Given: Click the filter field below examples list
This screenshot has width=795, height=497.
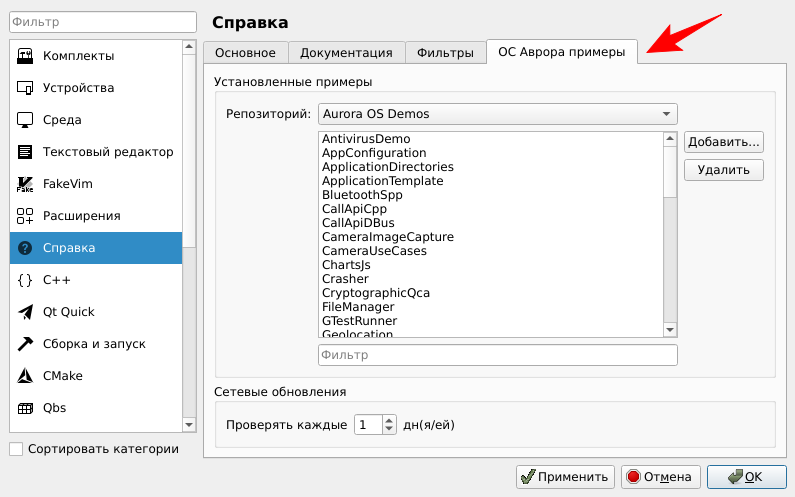Looking at the screenshot, I should click(x=497, y=355).
